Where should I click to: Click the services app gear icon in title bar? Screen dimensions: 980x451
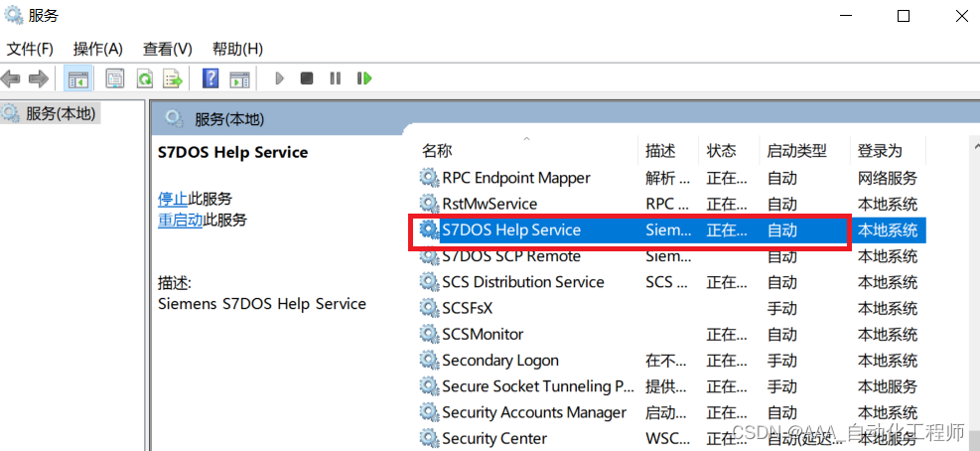click(x=13, y=15)
